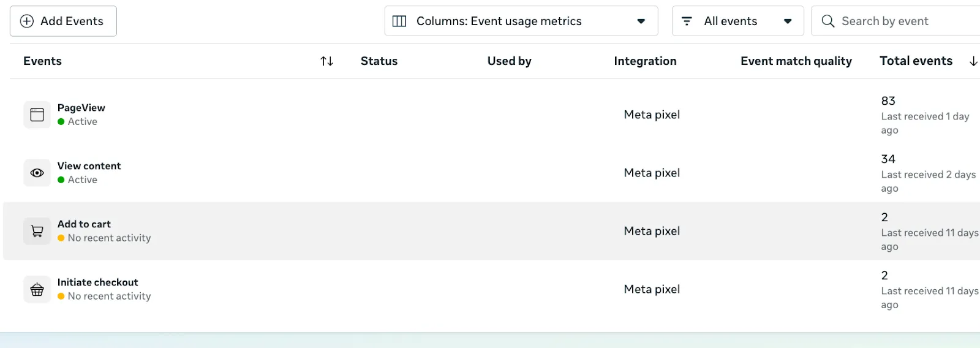Open the PageView event
Screen dimensions: 980x348
click(81, 108)
